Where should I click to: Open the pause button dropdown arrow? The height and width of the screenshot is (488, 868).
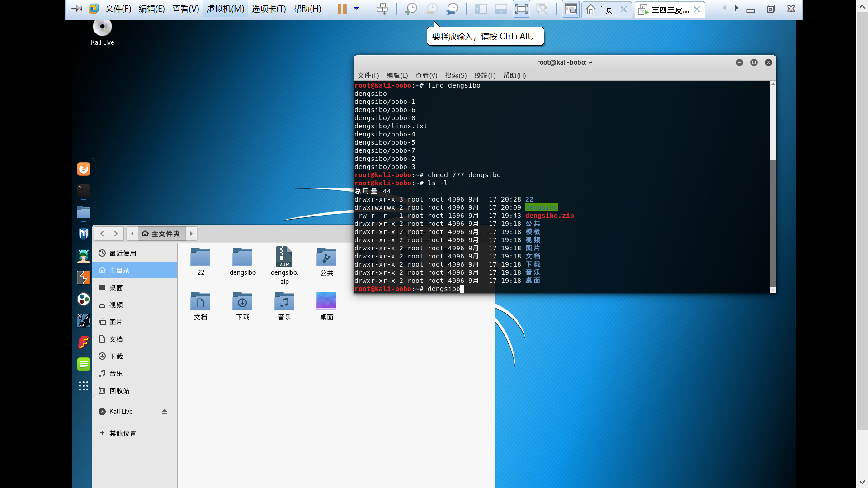point(356,9)
